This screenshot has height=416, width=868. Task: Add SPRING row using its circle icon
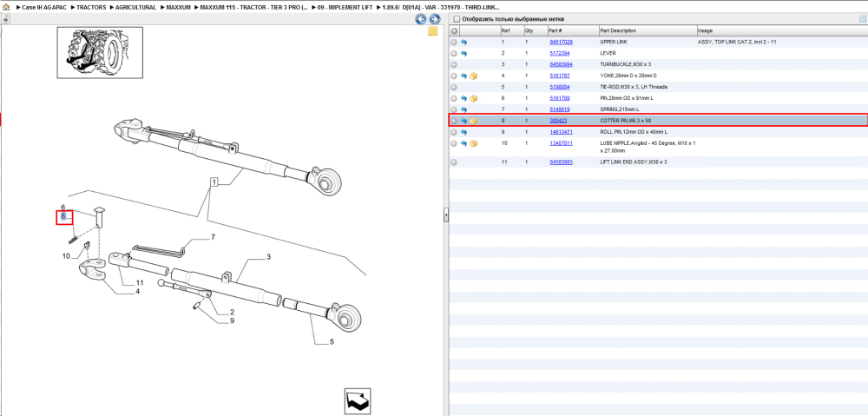pyautogui.click(x=454, y=109)
